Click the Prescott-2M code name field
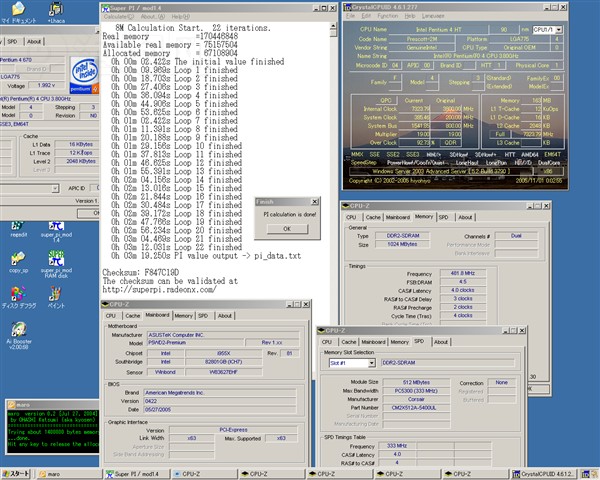This screenshot has width=600, height=480. pyautogui.click(x=421, y=39)
